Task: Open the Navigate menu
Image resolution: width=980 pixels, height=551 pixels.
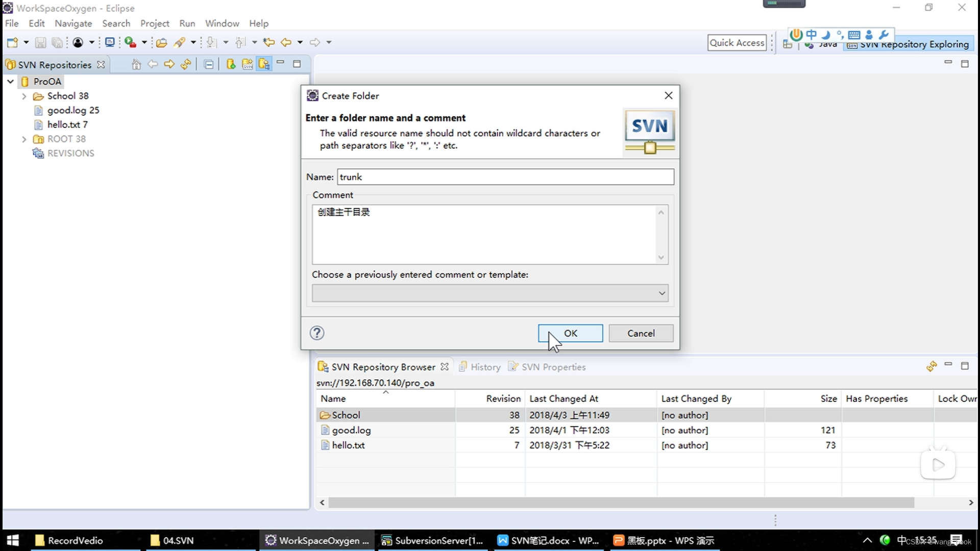Action: (x=73, y=23)
